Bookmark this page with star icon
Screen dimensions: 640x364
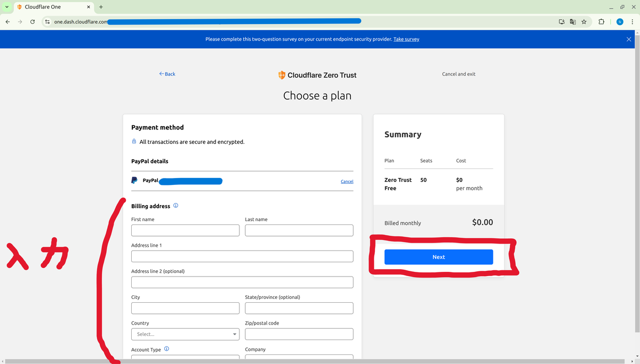[584, 22]
